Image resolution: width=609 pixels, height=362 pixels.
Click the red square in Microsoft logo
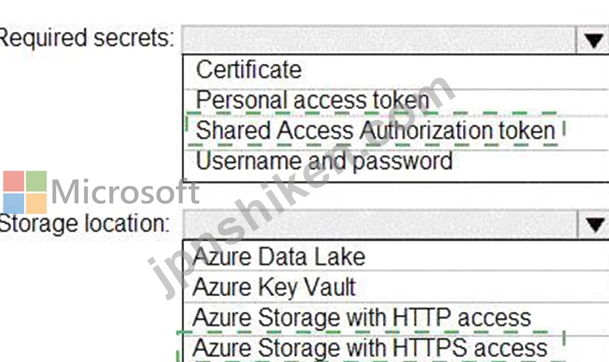pyautogui.click(x=14, y=181)
